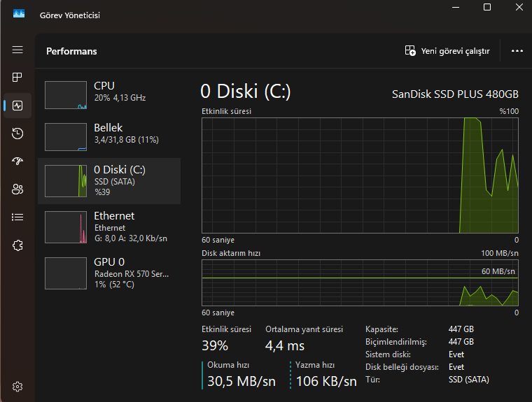Click the Görev Yöneticisi app icon
Viewport: 532px width, 402px height.
(x=19, y=13)
